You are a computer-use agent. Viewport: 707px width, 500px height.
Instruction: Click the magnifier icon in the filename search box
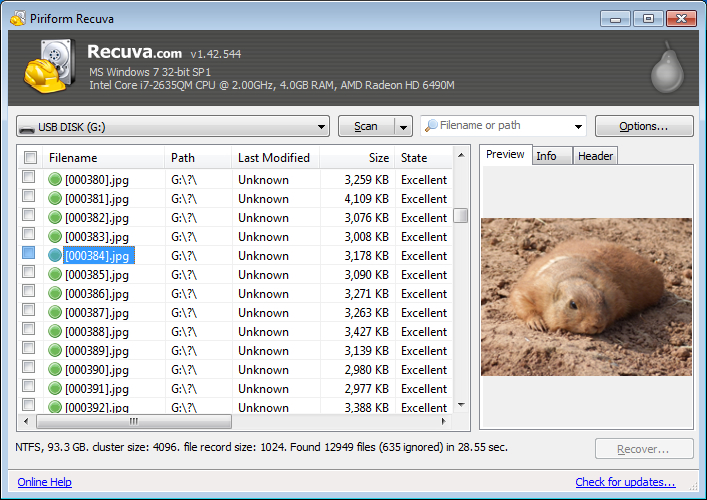[x=430, y=126]
